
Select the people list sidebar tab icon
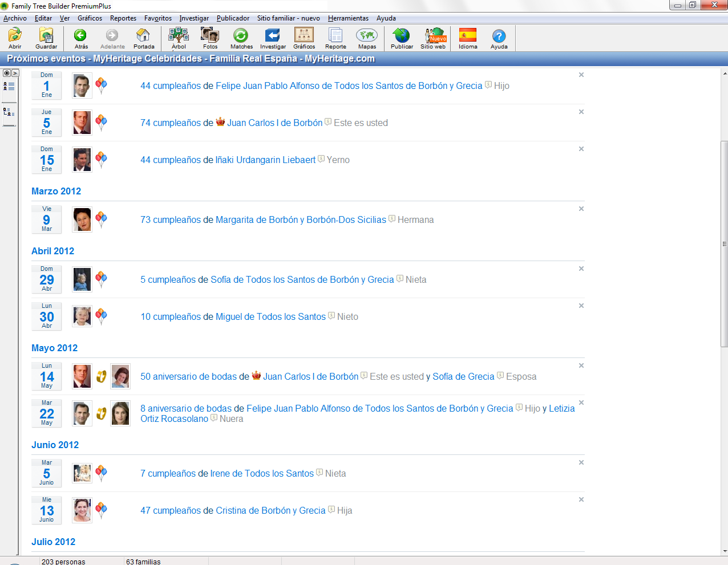pos(9,86)
